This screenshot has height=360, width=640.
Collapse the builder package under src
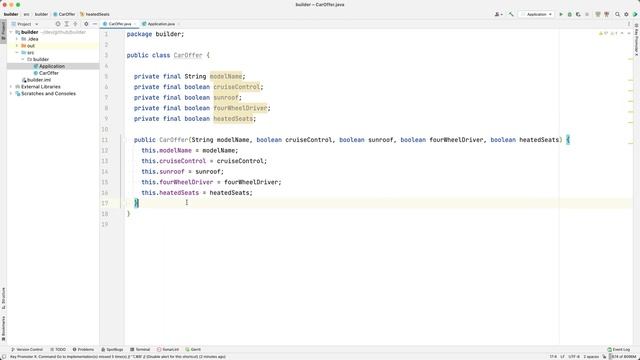pyautogui.click(x=23, y=60)
